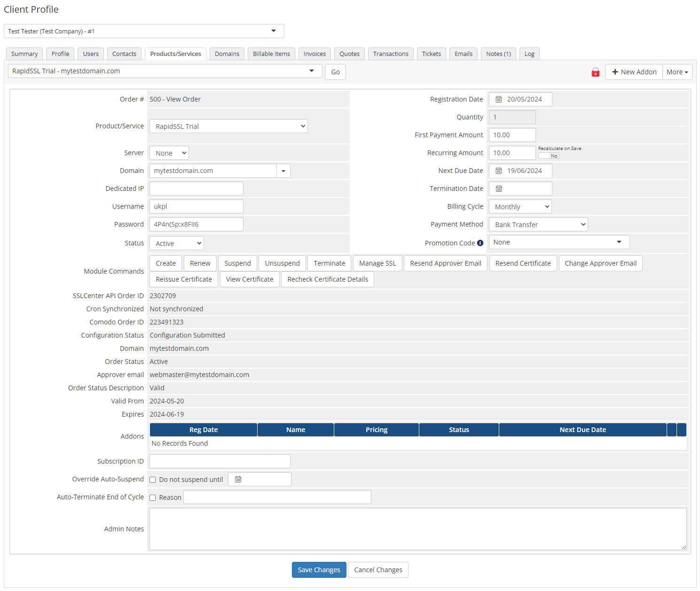Click the red padlock icon near New Addon
This screenshot has width=700, height=591.
tap(595, 72)
